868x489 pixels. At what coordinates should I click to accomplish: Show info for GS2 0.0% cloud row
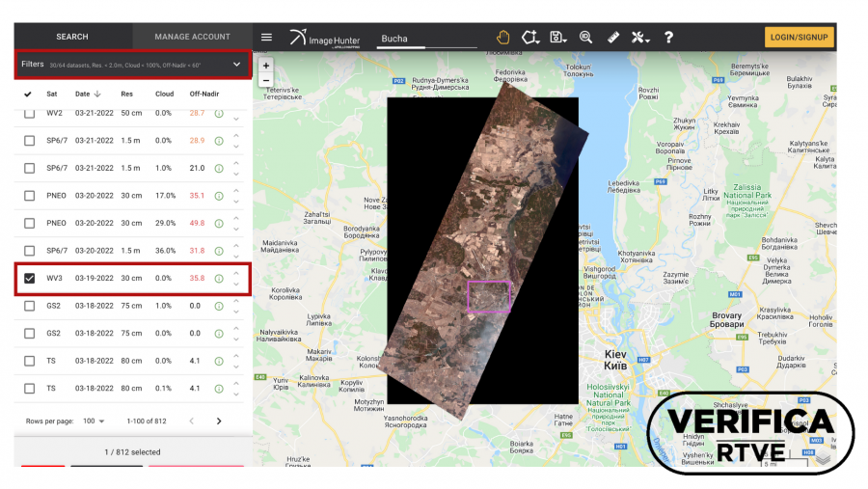tap(219, 334)
